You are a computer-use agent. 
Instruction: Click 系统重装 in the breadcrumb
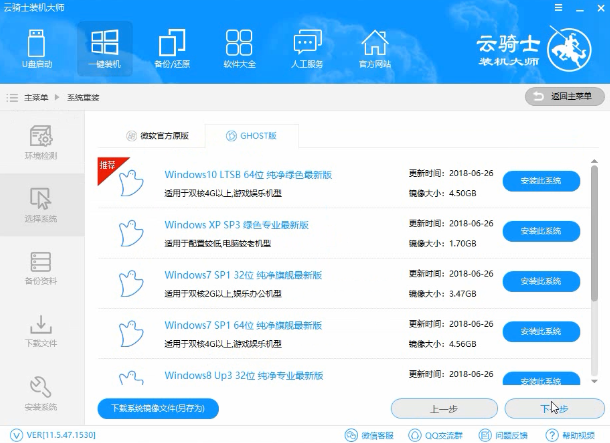coord(83,97)
